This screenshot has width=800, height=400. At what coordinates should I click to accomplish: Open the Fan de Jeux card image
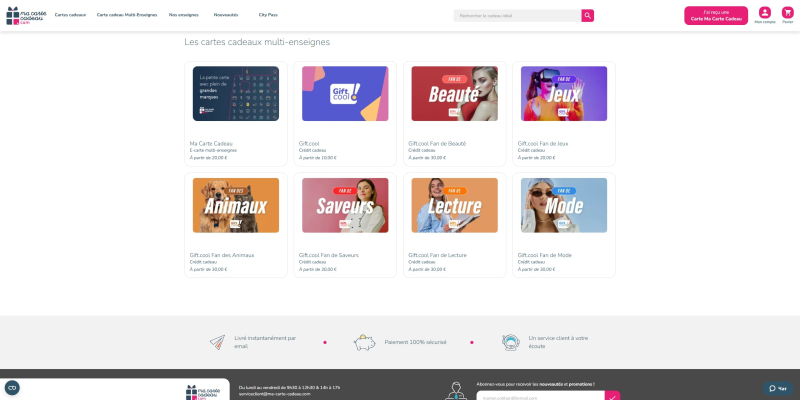coord(564,93)
